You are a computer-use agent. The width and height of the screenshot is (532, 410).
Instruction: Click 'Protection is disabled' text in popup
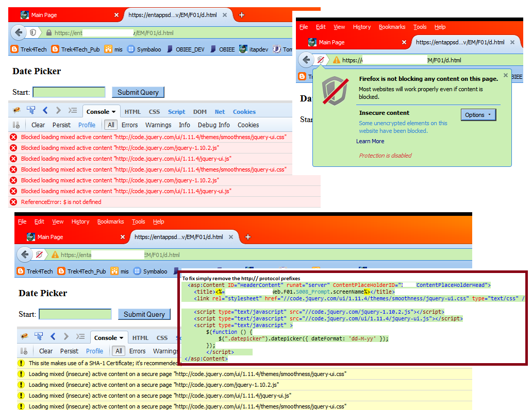[x=385, y=156]
